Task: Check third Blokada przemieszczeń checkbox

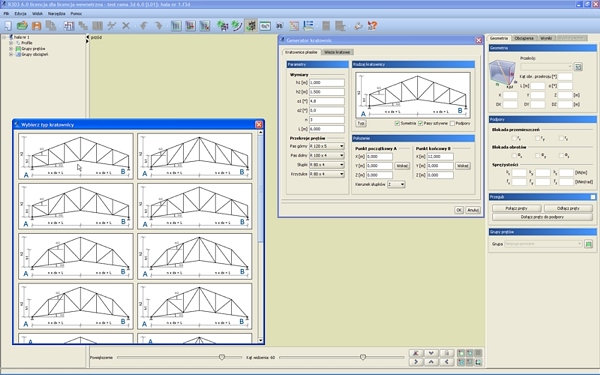Action: click(x=561, y=138)
